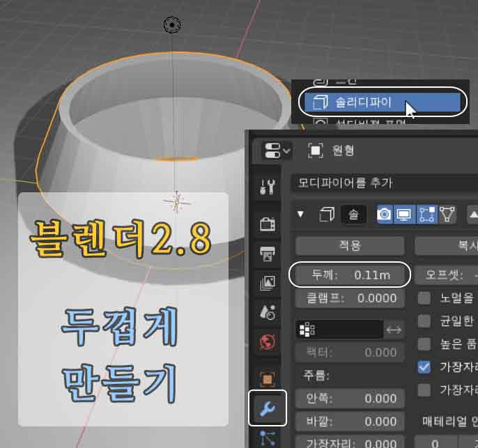Collapse the Solidify modifier panel triangle
This screenshot has width=478, height=448.
(300, 215)
